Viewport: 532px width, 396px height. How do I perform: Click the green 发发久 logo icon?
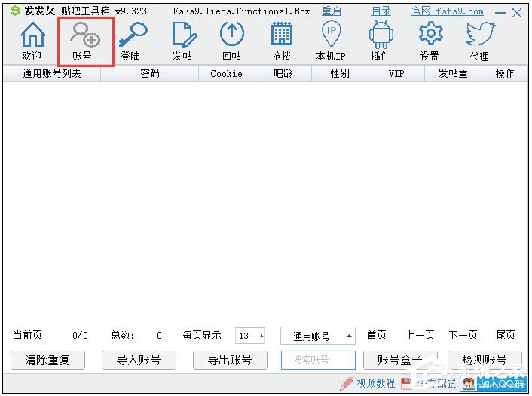(15, 11)
